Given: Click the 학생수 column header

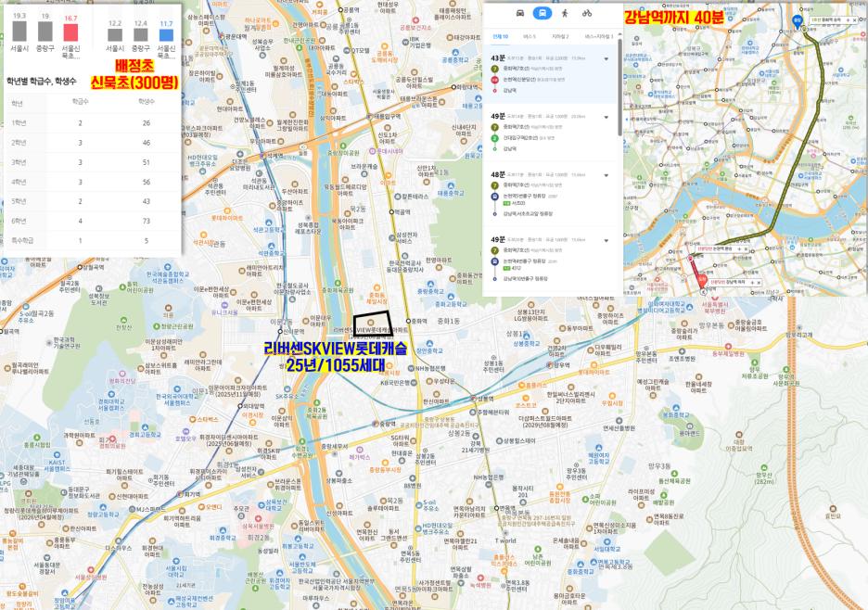Looking at the screenshot, I should 147,102.
